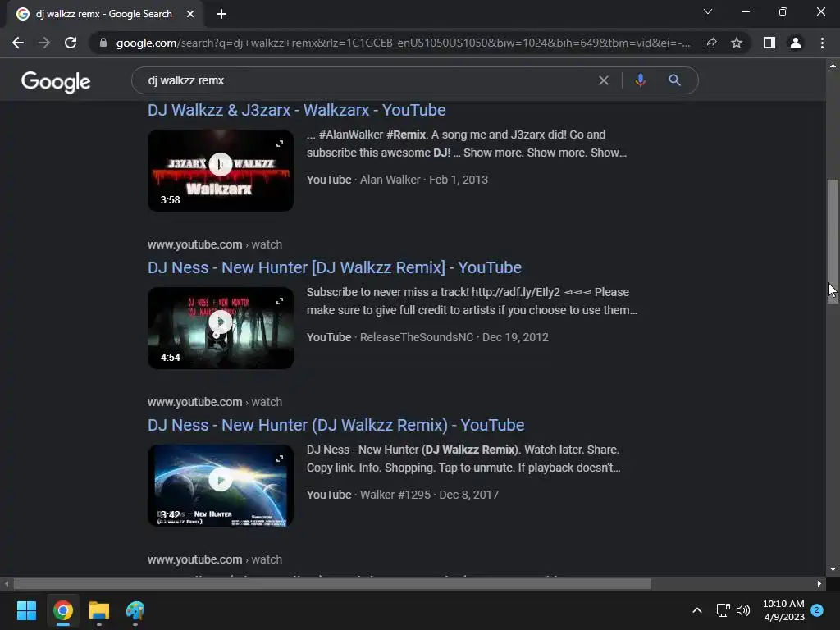Open network status tray icon

pyautogui.click(x=724, y=610)
